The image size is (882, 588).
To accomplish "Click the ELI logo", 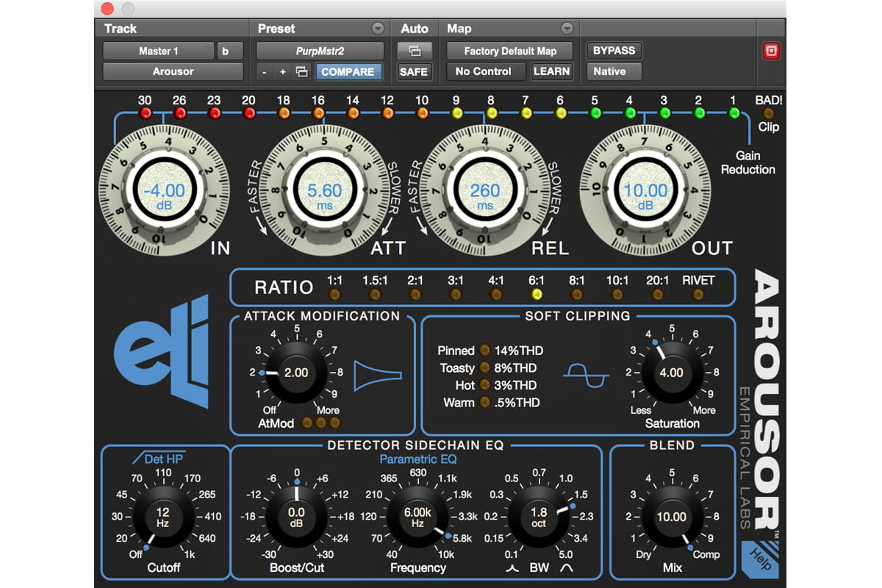I will 162,351.
